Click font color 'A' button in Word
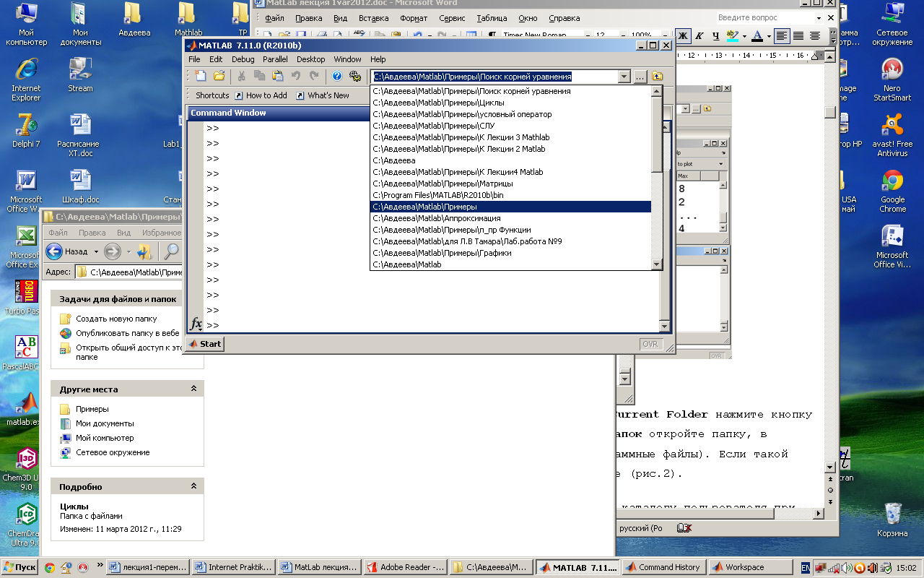 (x=757, y=35)
